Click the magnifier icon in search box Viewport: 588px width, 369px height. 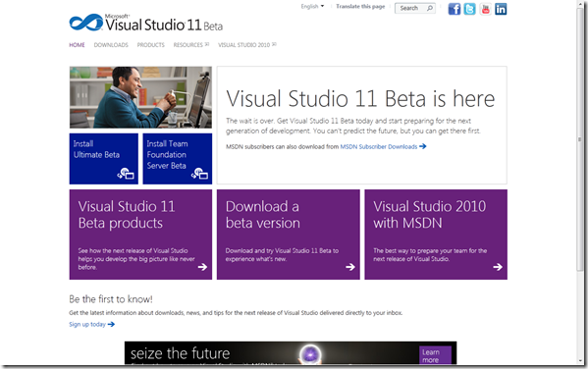tap(430, 8)
